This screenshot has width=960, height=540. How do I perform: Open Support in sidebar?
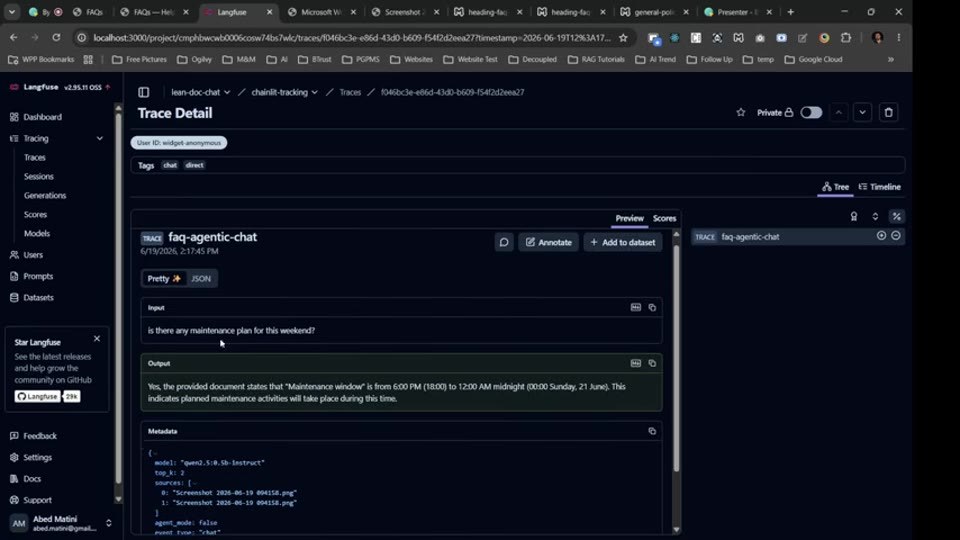[37, 500]
